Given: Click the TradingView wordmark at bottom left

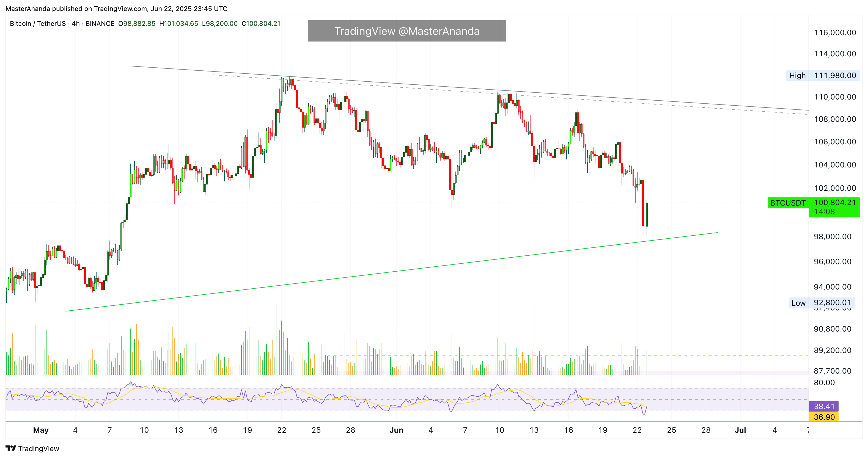Looking at the screenshot, I should point(39,449).
